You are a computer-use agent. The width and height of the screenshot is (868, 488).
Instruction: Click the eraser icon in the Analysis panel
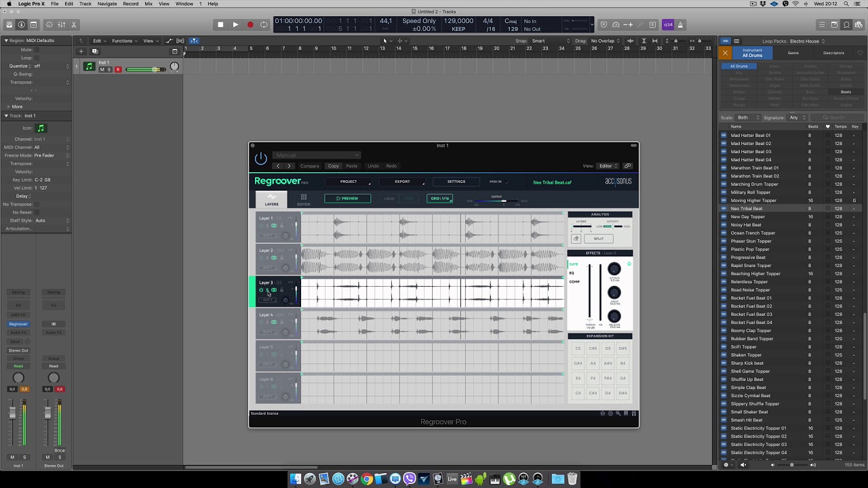(576, 239)
